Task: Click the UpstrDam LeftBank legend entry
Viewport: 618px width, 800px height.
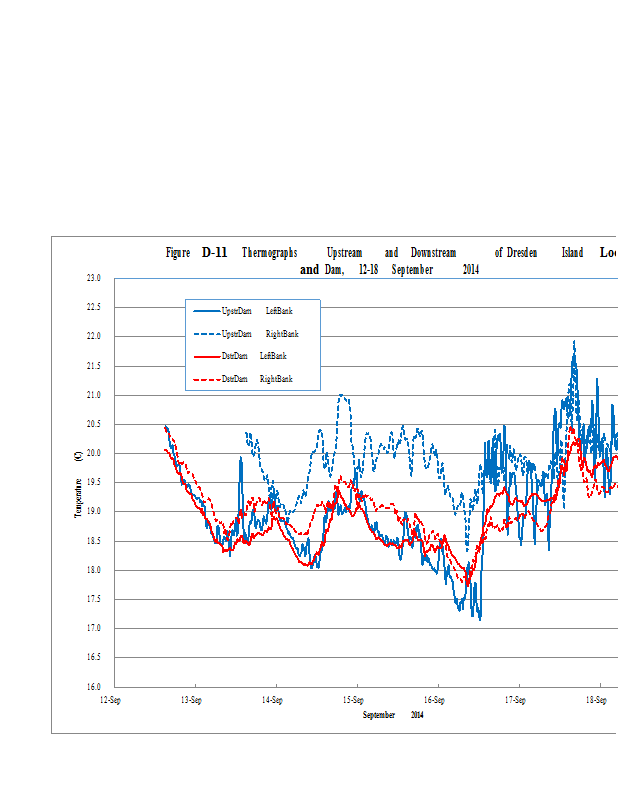Action: [257, 311]
